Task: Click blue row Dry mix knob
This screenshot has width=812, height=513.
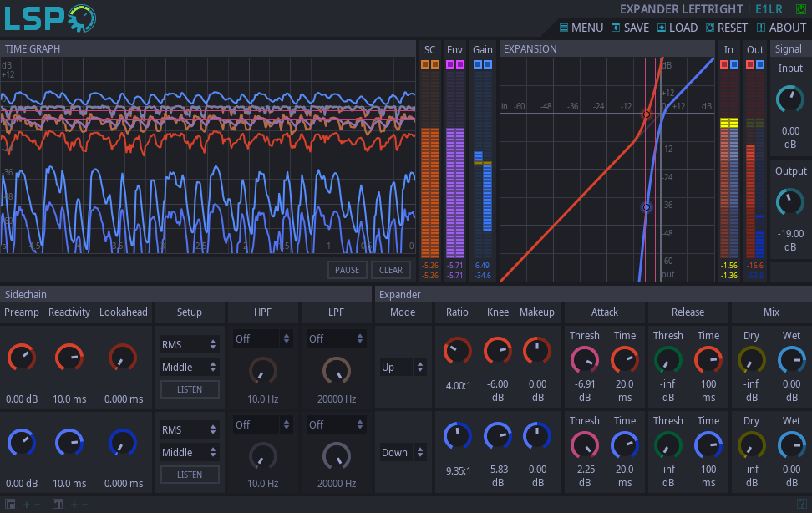Action: point(751,445)
